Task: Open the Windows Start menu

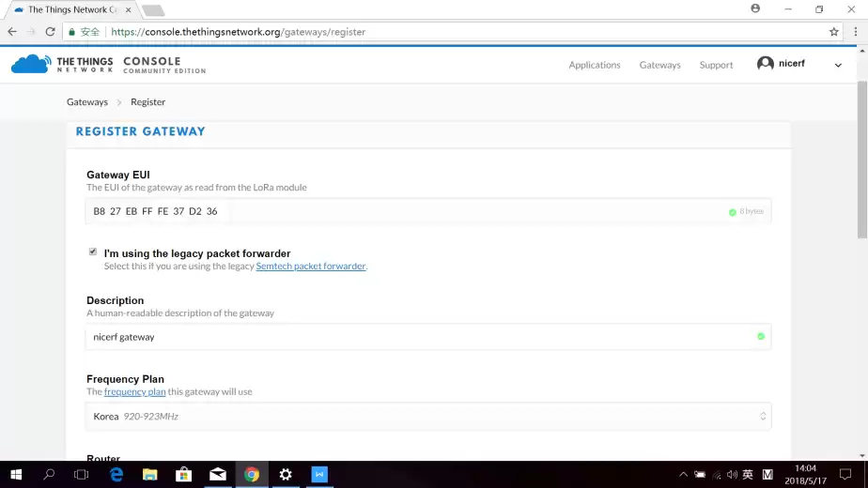Action: [x=16, y=475]
